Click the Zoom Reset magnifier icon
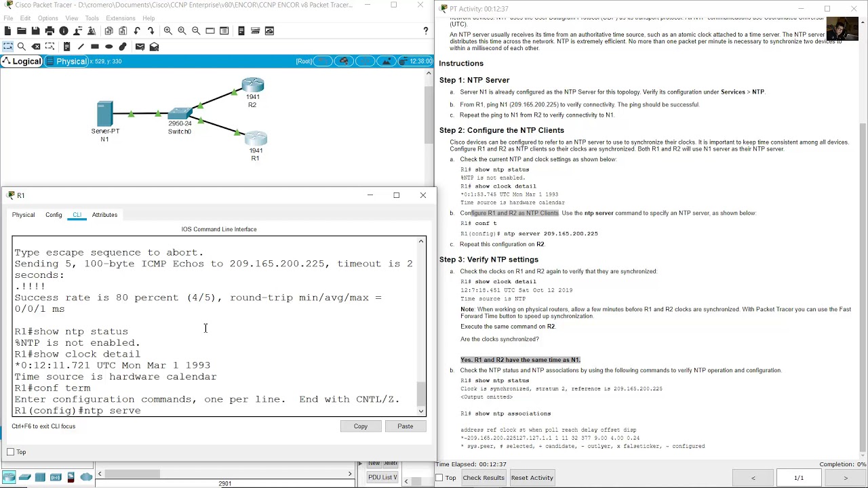 tap(182, 31)
